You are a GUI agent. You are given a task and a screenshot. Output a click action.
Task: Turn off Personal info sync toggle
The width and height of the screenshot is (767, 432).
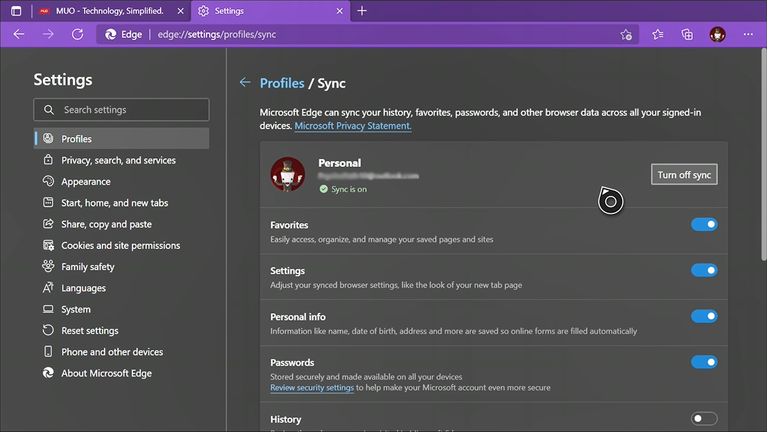click(x=704, y=316)
